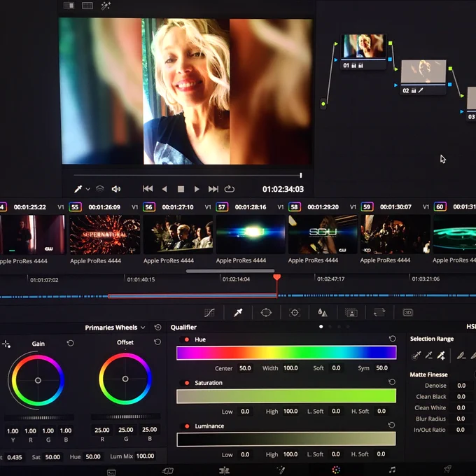This screenshot has width=476, height=476.
Task: Reset the Gain wheel
Action: pyautogui.click(x=71, y=343)
